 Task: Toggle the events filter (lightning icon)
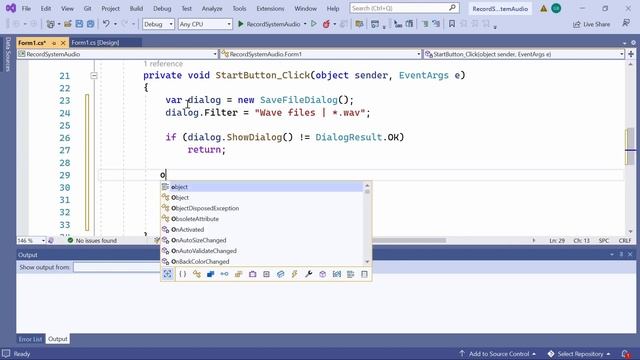point(294,274)
